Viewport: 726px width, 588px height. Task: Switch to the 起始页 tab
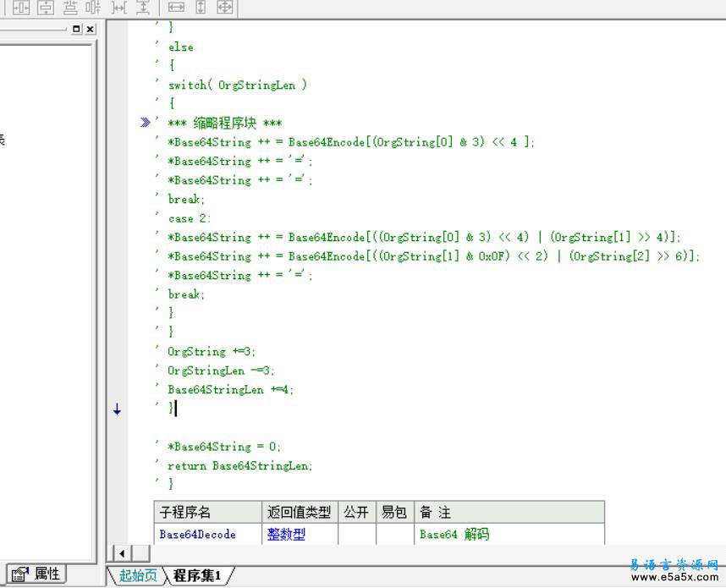coord(138,575)
